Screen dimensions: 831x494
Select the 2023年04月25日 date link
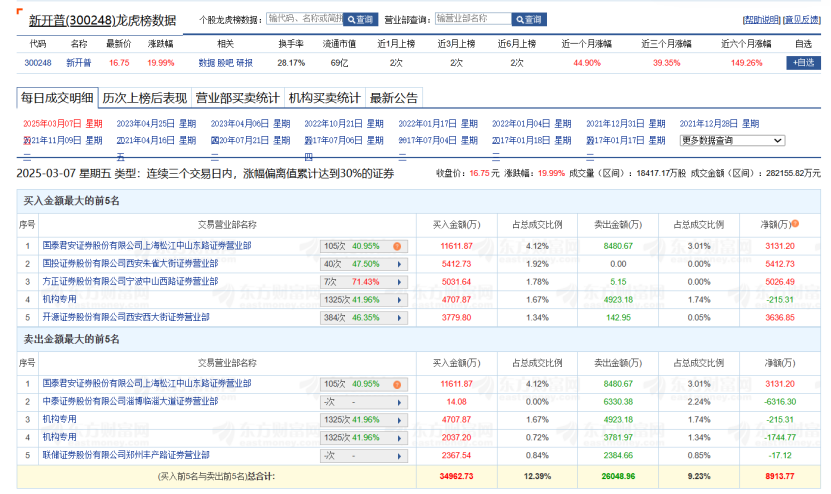[145, 124]
